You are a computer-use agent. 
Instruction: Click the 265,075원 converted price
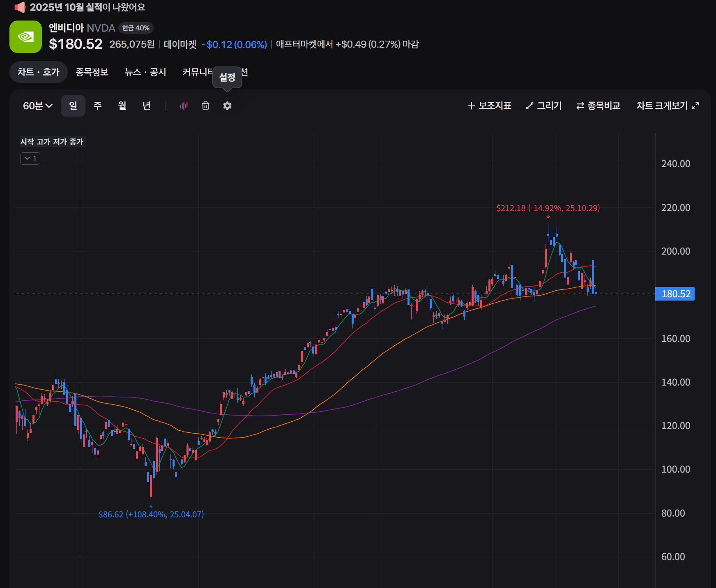(x=132, y=44)
